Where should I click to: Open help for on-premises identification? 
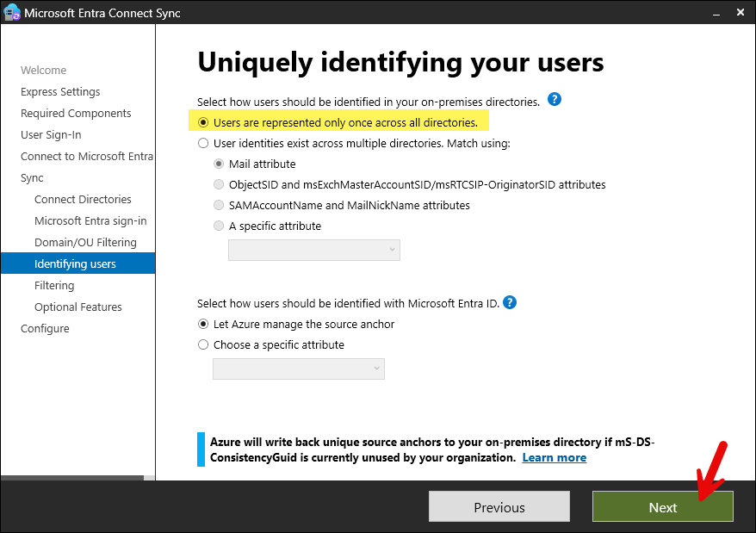pyautogui.click(x=555, y=99)
